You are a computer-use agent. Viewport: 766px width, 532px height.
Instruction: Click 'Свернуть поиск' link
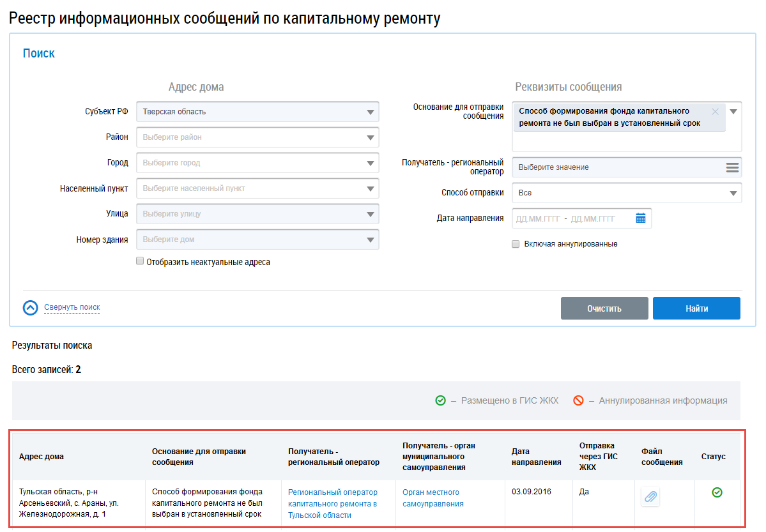click(72, 307)
